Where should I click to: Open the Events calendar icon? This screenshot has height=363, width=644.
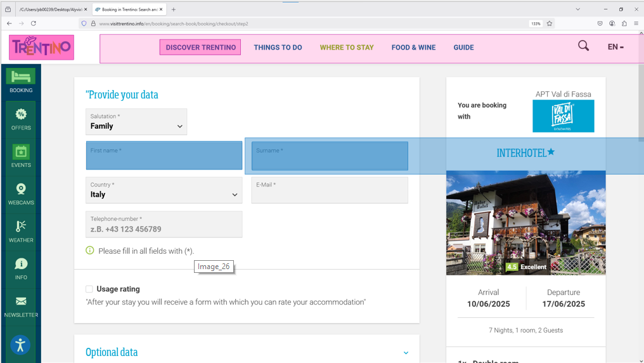pyautogui.click(x=21, y=152)
